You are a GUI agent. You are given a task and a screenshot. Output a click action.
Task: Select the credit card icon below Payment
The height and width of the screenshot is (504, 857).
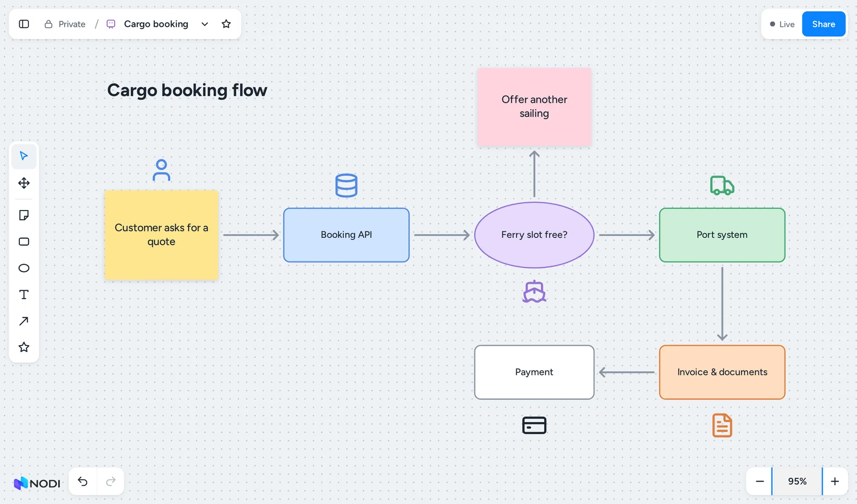tap(534, 425)
